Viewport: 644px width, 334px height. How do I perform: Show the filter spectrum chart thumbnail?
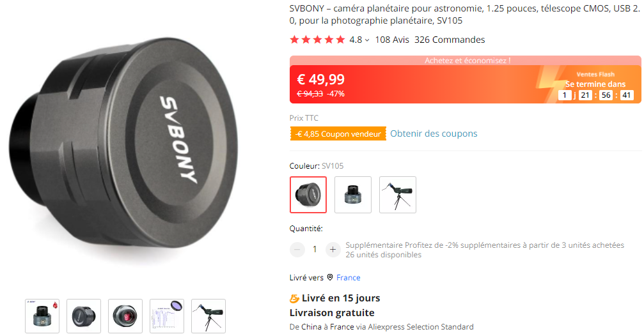coord(167,316)
